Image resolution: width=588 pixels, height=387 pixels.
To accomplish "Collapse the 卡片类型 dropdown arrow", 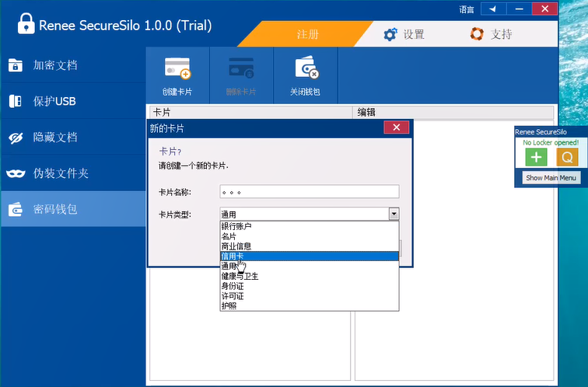I will point(394,214).
